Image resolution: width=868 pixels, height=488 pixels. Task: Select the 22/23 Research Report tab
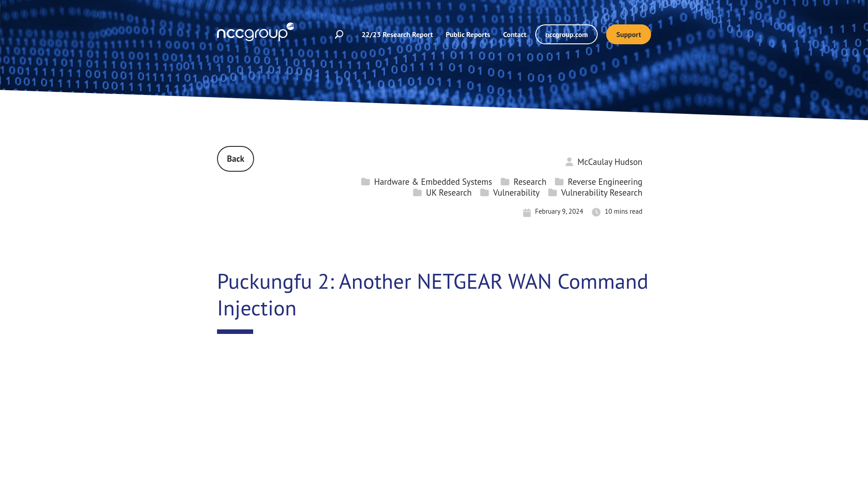(x=397, y=34)
